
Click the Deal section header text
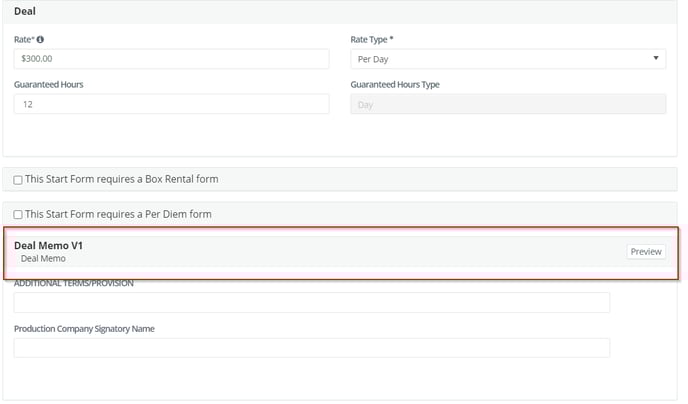coord(25,11)
